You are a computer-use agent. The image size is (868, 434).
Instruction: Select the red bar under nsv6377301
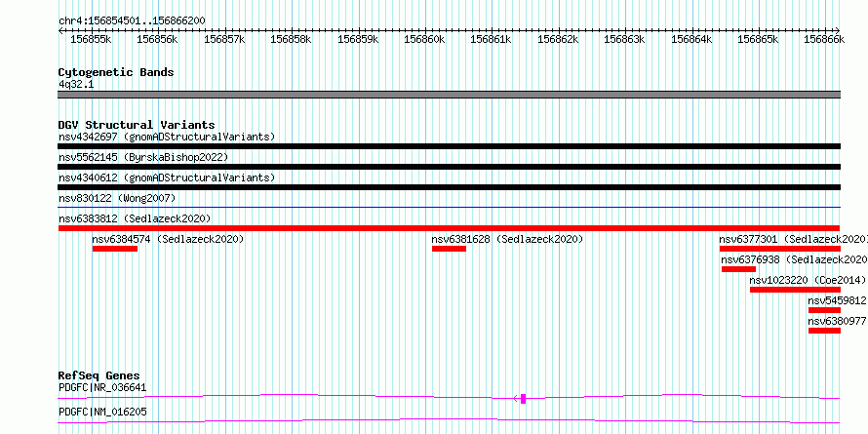[780, 249]
